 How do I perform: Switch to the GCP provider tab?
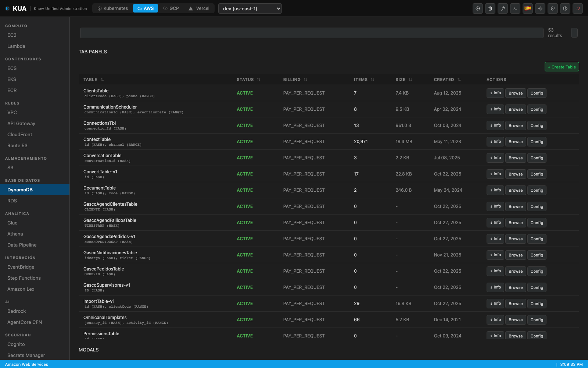(171, 8)
